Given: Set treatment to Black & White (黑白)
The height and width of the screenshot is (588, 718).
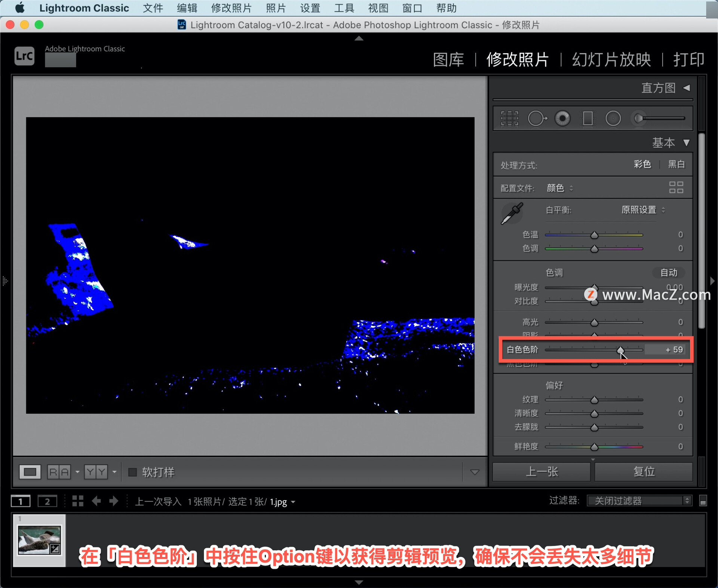Looking at the screenshot, I should [676, 164].
